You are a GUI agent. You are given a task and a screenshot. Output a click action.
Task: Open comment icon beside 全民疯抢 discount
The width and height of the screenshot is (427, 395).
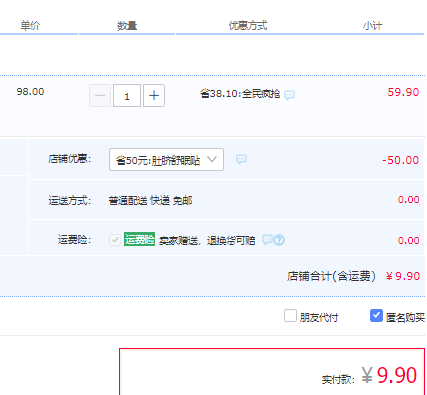[x=289, y=95]
